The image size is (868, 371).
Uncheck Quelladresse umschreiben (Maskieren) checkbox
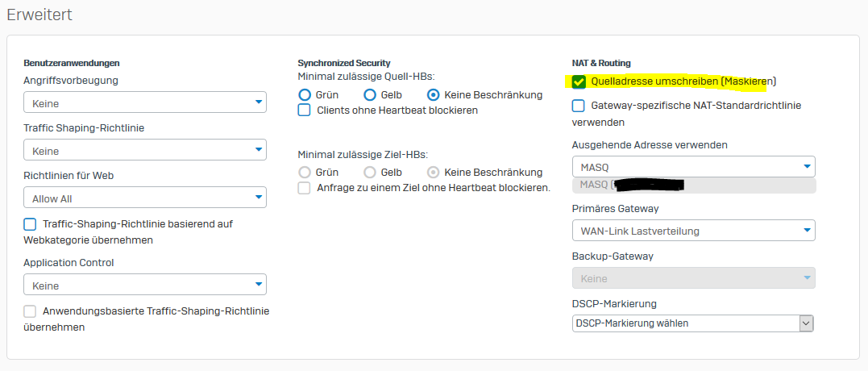pos(579,81)
